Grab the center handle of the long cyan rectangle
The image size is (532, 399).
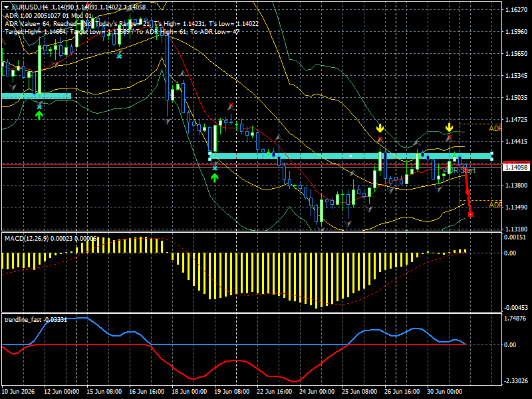350,156
